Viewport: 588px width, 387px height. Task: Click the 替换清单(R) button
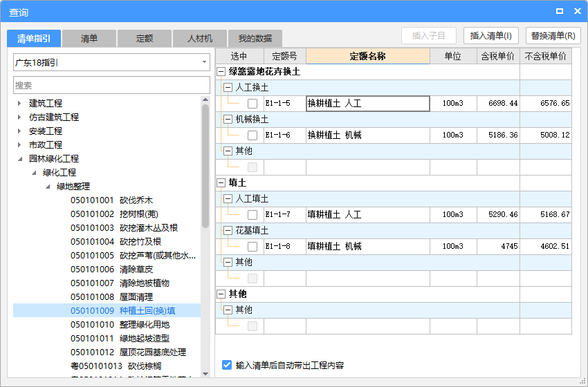click(553, 36)
